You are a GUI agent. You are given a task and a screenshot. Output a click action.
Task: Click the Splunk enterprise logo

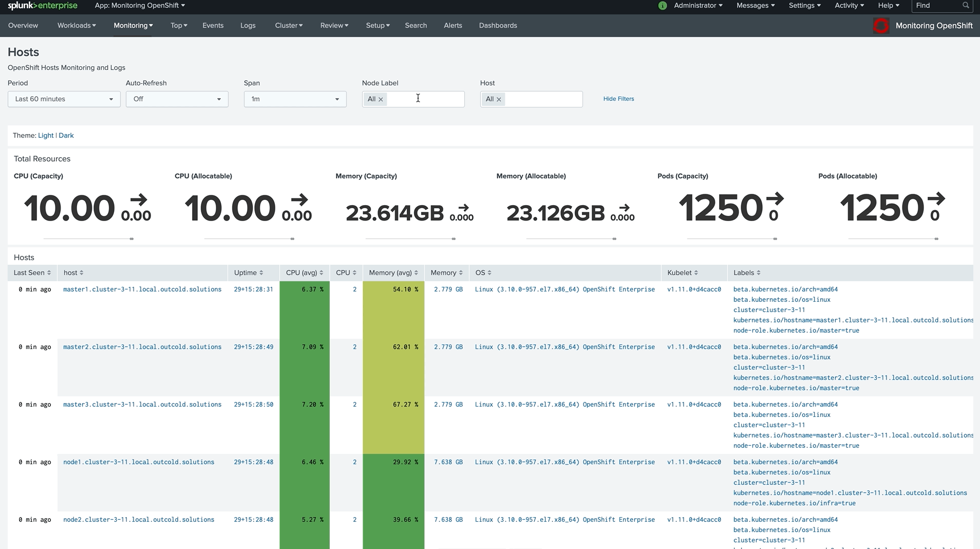coord(43,6)
